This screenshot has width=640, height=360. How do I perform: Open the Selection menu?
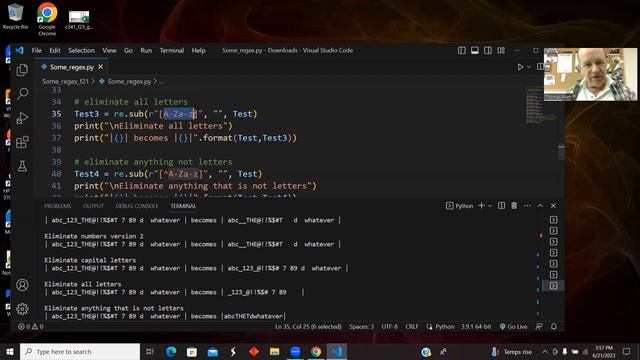pyautogui.click(x=81, y=50)
